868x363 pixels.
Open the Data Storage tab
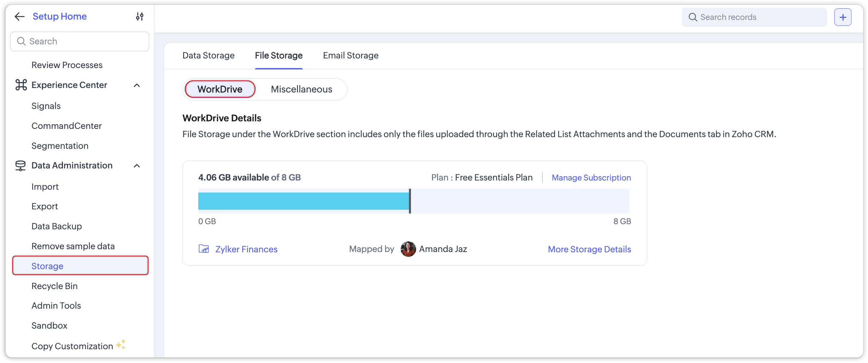pos(208,56)
